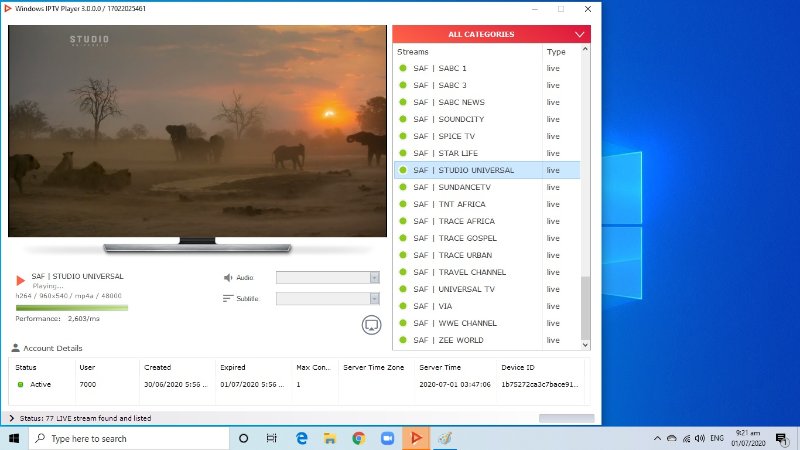Click the AirPlay cast icon below the dropdowns
This screenshot has height=450, width=800.
pos(371,324)
